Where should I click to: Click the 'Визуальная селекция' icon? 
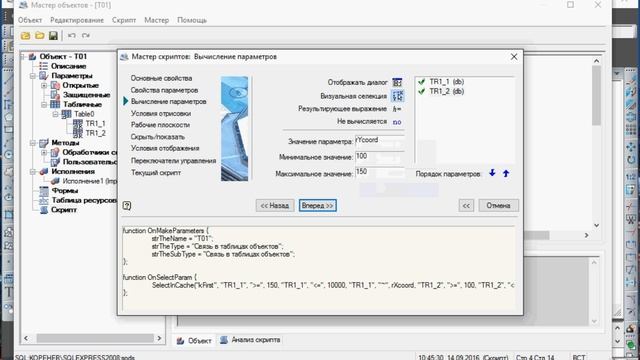(x=397, y=96)
